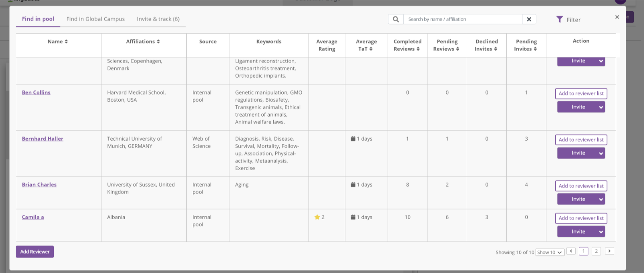Click the Showing 10 of 10 label
This screenshot has width=644, height=273.
point(515,252)
